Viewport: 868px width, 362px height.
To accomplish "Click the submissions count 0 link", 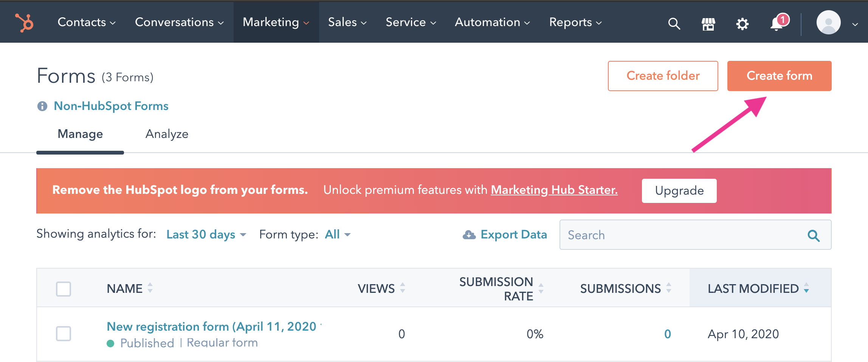I will click(x=668, y=334).
